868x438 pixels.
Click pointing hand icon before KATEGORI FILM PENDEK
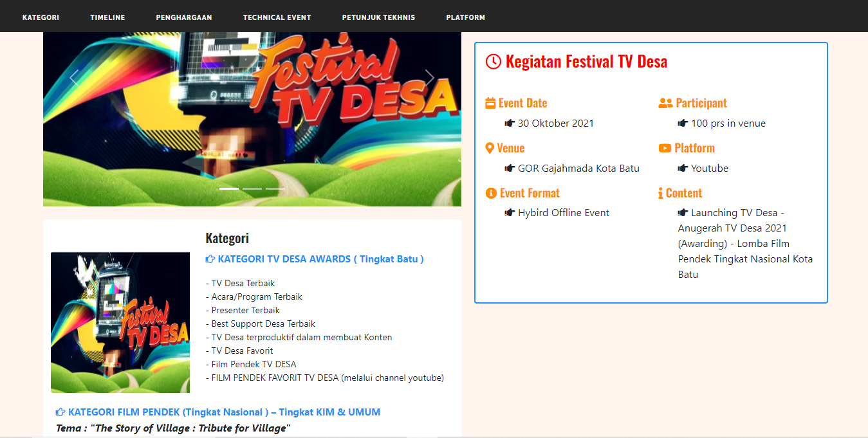[x=60, y=412]
